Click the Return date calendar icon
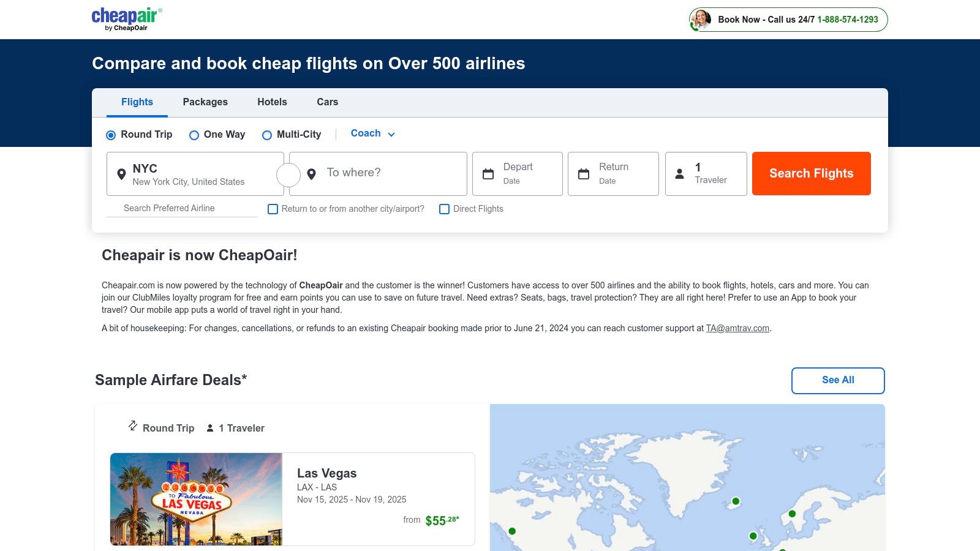The width and height of the screenshot is (980, 551). click(x=584, y=174)
